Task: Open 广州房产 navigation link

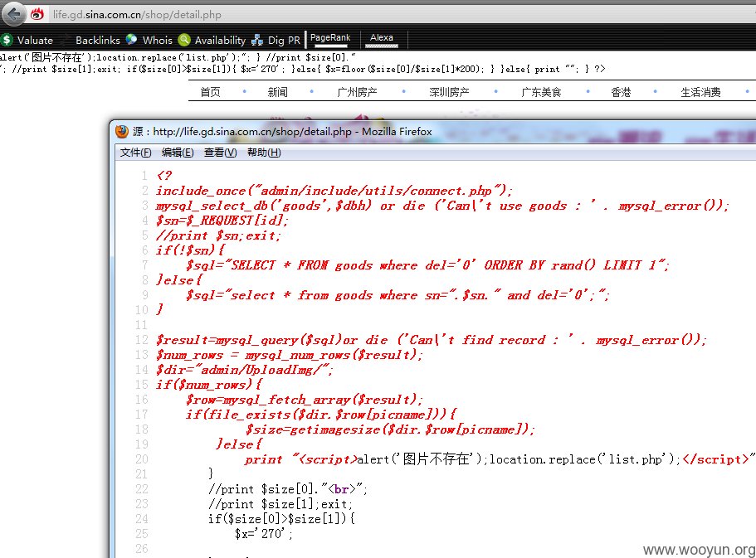Action: [x=357, y=92]
